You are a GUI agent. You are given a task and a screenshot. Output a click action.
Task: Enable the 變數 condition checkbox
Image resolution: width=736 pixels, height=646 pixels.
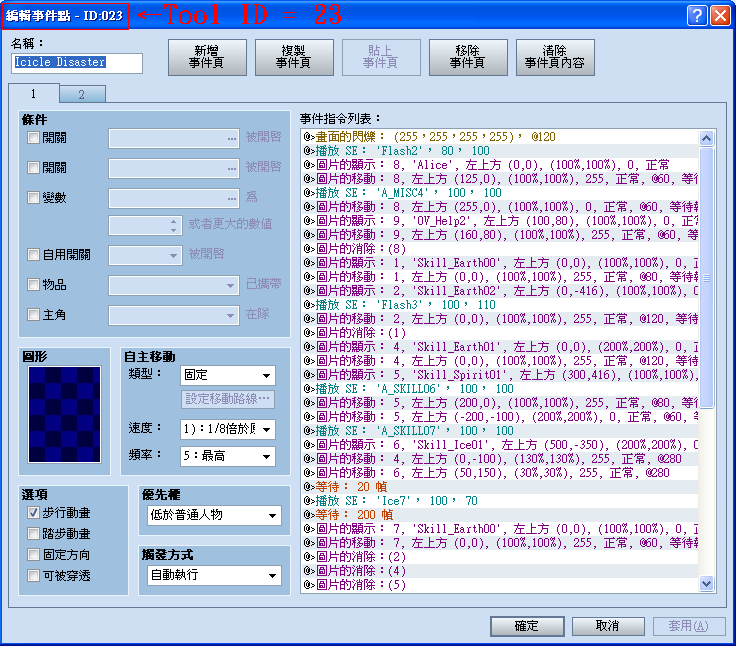33,198
